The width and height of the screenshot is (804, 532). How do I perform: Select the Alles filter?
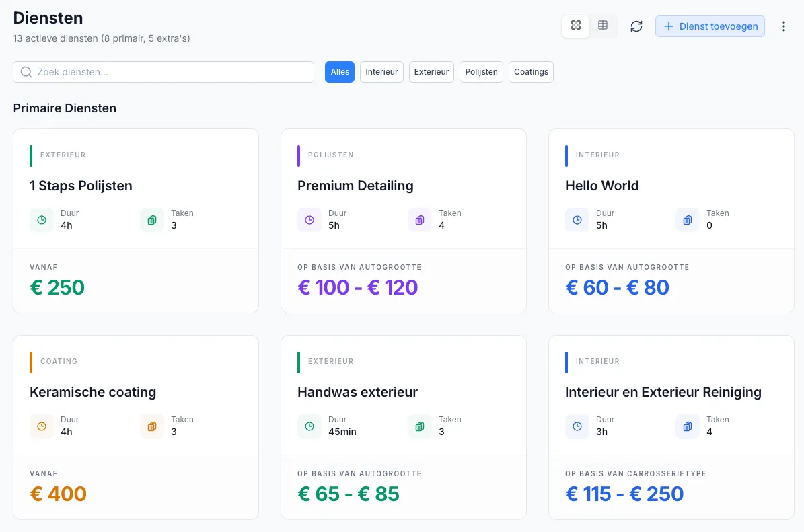point(340,72)
